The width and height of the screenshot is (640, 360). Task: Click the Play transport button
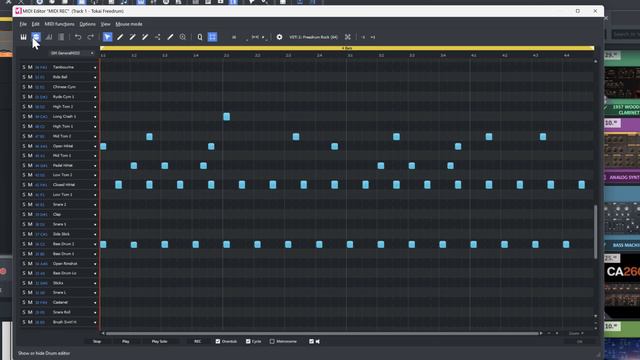(x=126, y=341)
